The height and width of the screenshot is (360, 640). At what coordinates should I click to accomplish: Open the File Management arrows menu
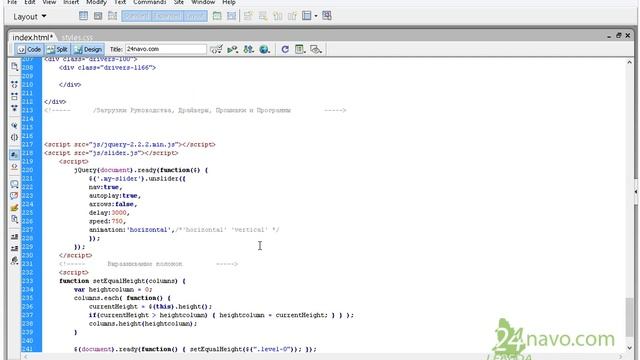click(249, 49)
